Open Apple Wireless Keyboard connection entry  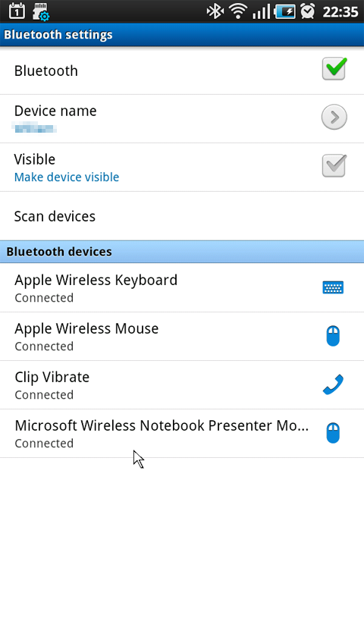click(182, 287)
